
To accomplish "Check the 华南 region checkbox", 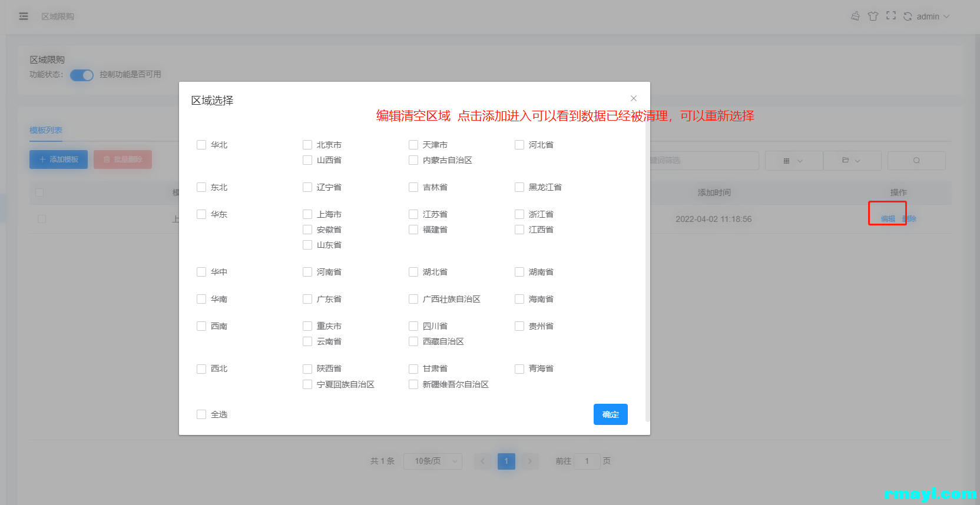I will [x=201, y=299].
